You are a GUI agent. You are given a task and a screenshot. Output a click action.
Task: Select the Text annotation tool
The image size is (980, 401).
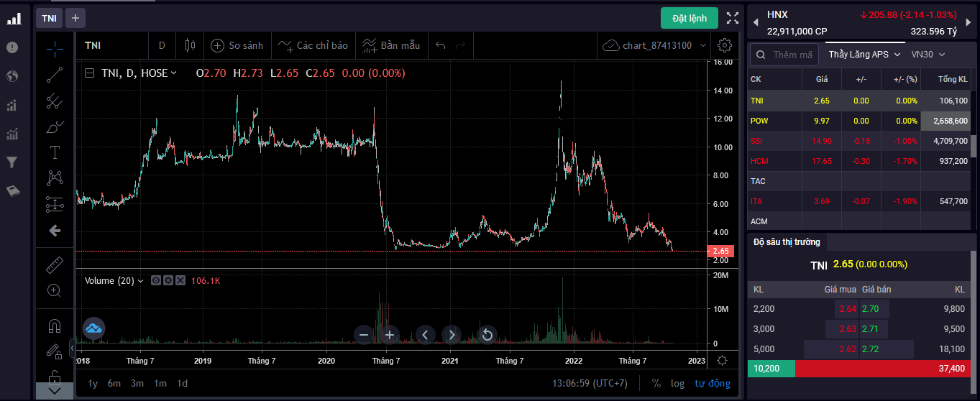point(55,152)
